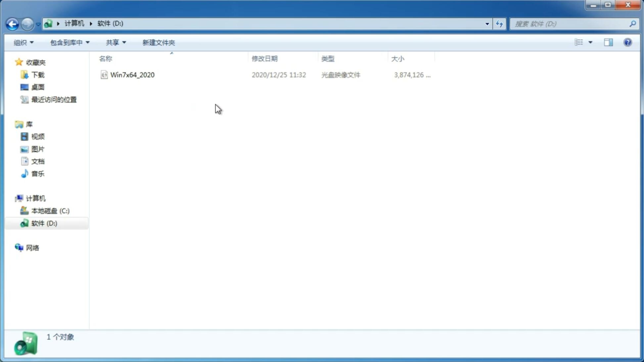Click the disc image file icon
644x362 pixels.
point(104,75)
